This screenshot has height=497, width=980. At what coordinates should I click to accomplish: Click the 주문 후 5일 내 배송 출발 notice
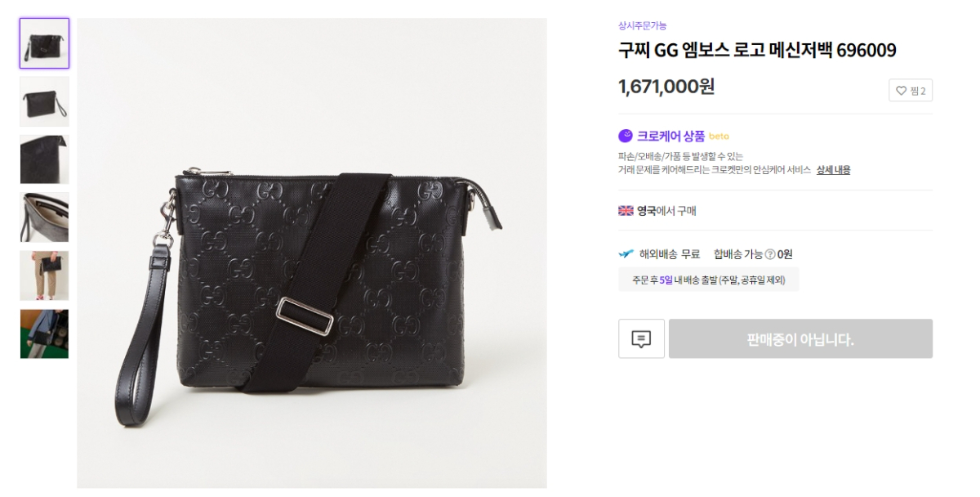pyautogui.click(x=708, y=280)
